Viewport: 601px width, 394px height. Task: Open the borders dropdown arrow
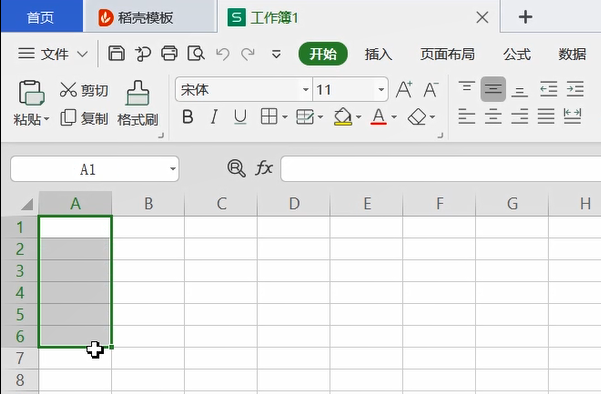(285, 117)
